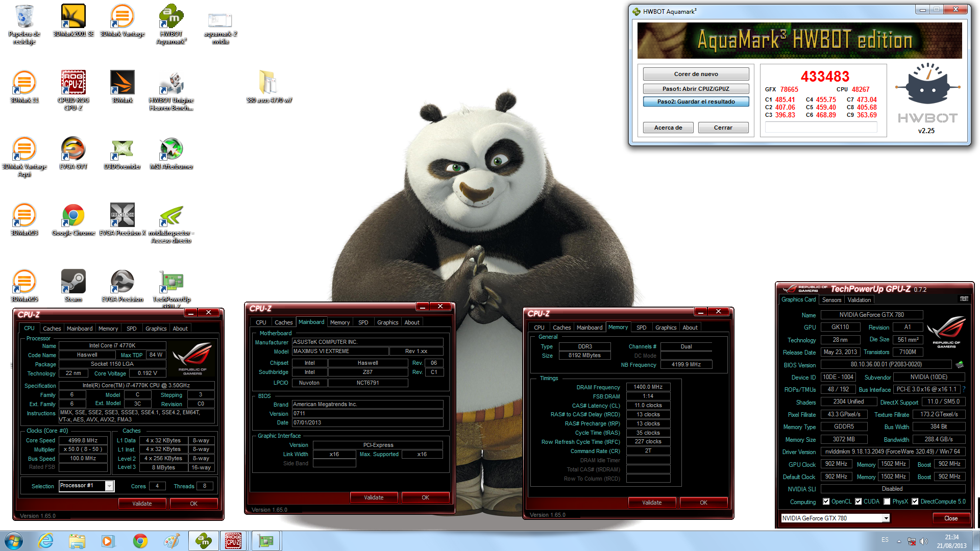Click the Corer de nuevo button
Screen dimensions: 980x551
[696, 74]
